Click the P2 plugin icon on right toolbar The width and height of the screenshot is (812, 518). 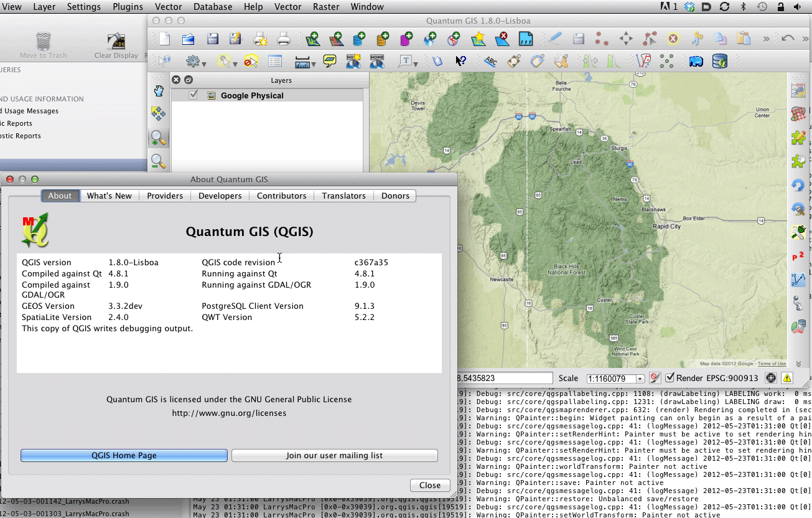[798, 257]
